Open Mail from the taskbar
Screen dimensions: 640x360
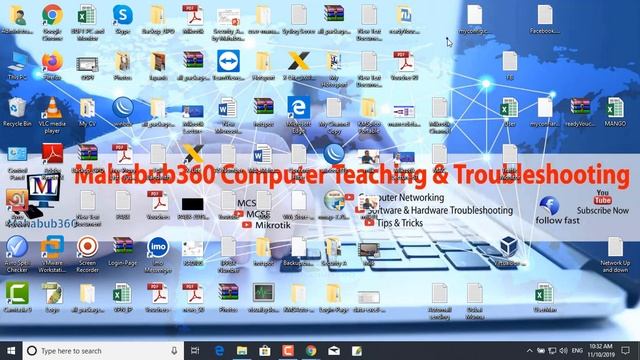click(334, 351)
